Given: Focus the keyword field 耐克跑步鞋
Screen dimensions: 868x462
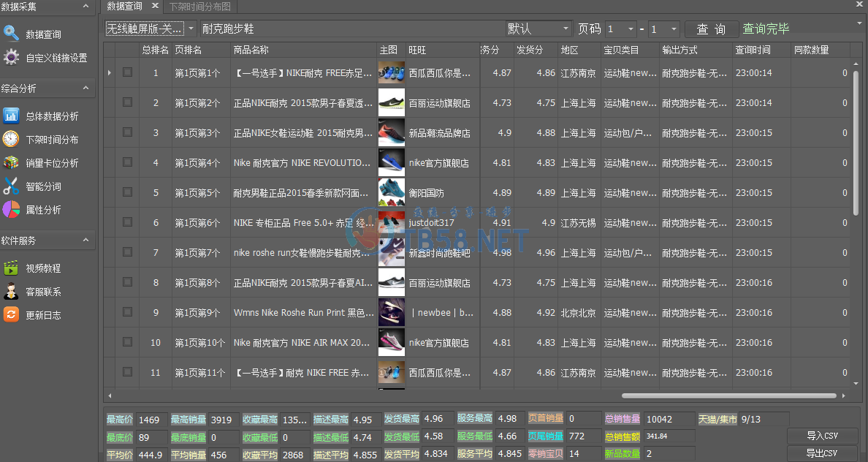Looking at the screenshot, I should tap(353, 29).
